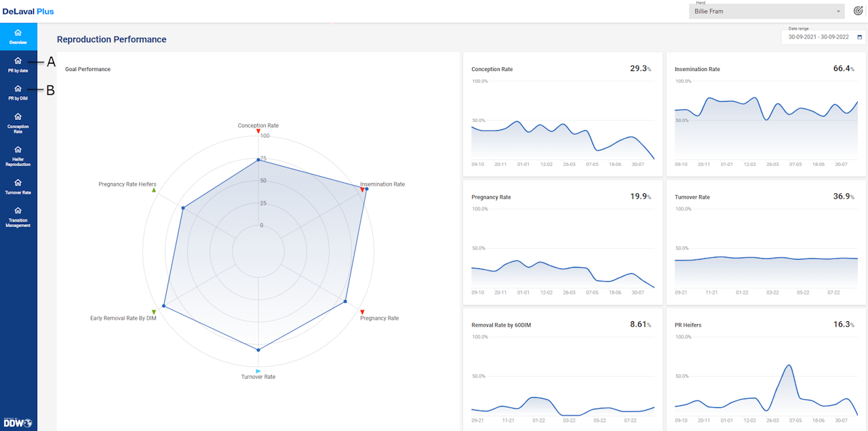Screen dimensions: 868x431
Task: Open Turnover Rate sidebar icon
Action: coord(18,182)
